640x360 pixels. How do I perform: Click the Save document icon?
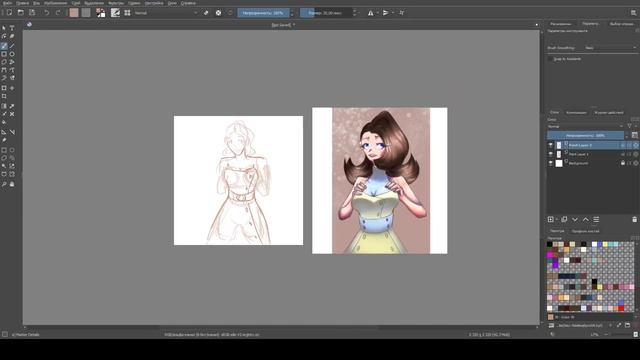tap(32, 13)
